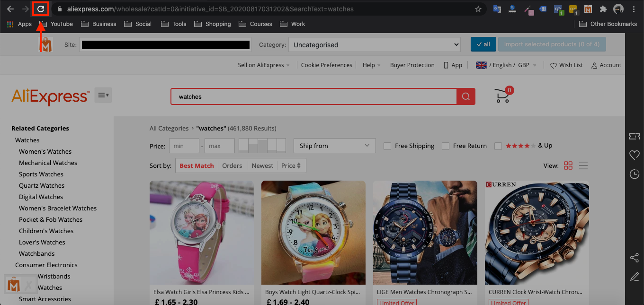644x305 pixels.
Task: Open the Amazon 'a' extension icon
Action: coord(512,9)
